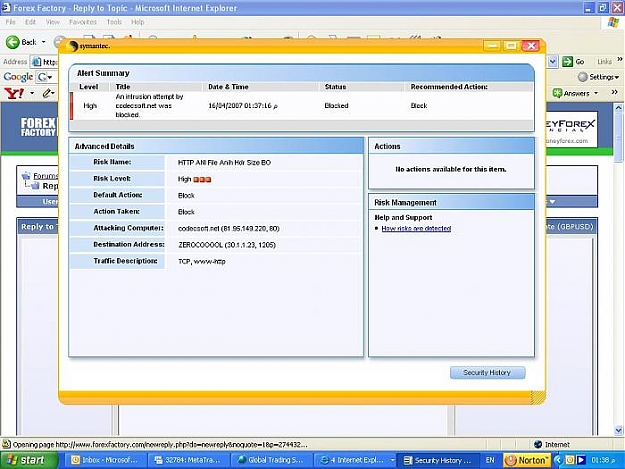625x469 pixels.
Task: Expand the Links bar overflow chevron
Action: pyautogui.click(x=620, y=59)
